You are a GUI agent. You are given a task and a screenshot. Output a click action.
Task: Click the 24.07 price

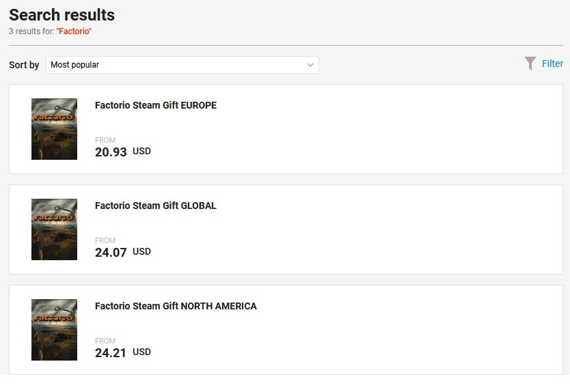tap(111, 253)
